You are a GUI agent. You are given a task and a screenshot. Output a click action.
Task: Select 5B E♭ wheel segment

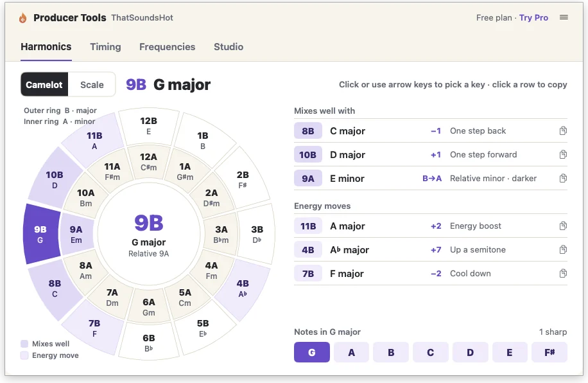point(202,328)
